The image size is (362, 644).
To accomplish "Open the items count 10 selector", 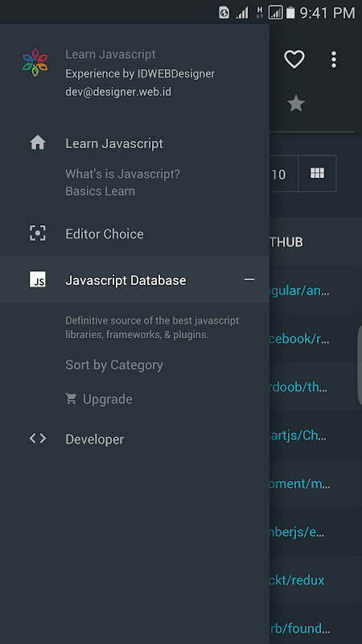I will click(x=278, y=174).
